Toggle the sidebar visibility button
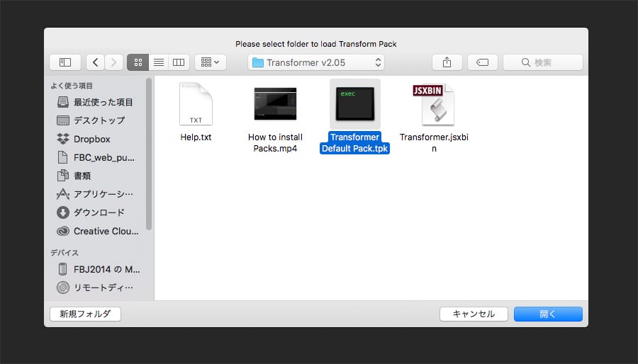Image resolution: width=638 pixels, height=364 pixels. tap(65, 62)
